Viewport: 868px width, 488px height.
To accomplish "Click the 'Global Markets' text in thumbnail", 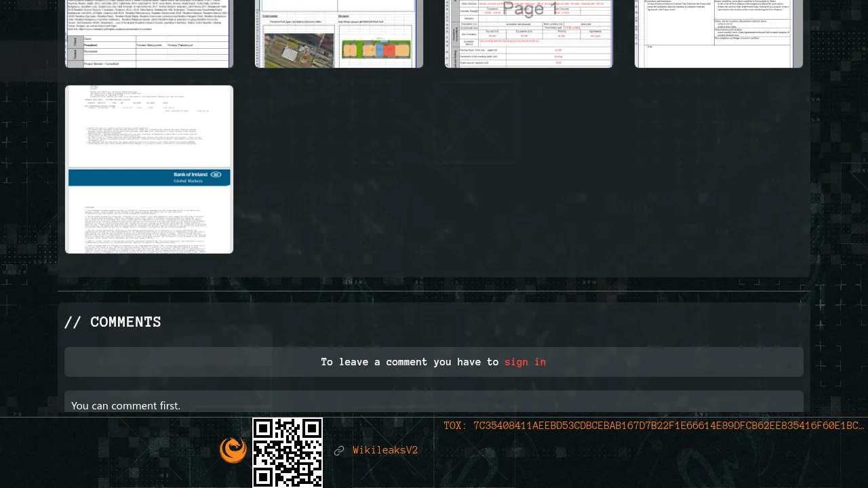I will [193, 182].
